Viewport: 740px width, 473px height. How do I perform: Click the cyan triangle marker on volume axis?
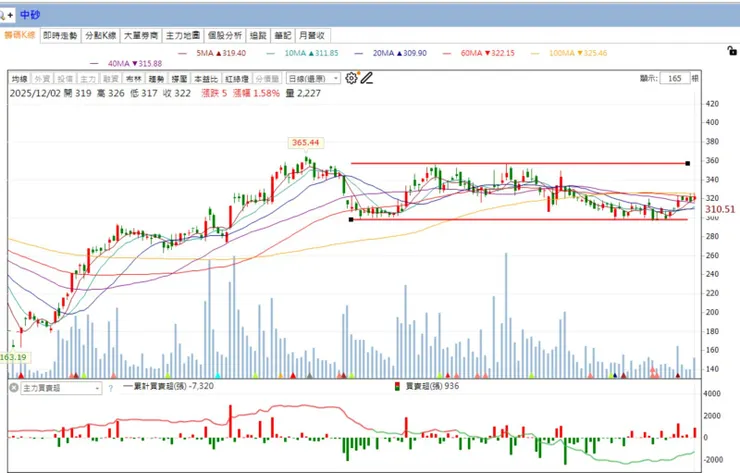click(218, 375)
